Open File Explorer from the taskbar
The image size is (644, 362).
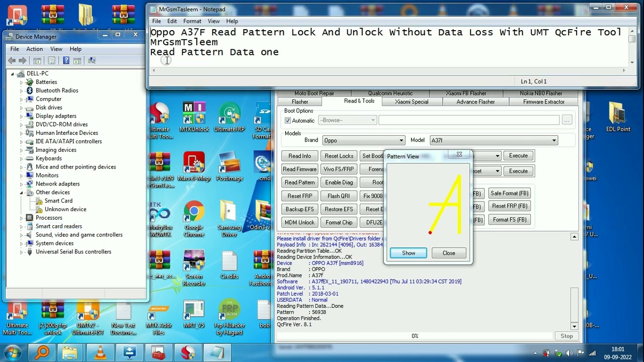[70, 352]
